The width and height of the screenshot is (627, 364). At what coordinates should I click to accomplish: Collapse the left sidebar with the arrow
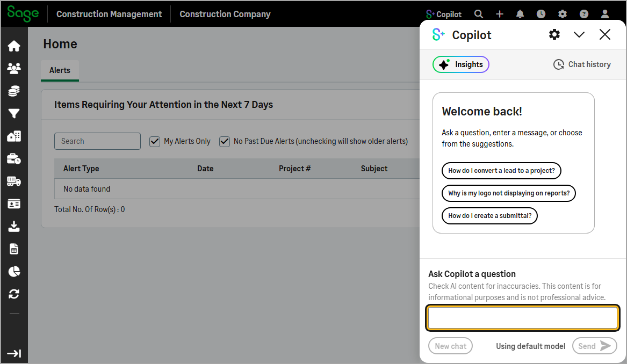[x=15, y=354]
